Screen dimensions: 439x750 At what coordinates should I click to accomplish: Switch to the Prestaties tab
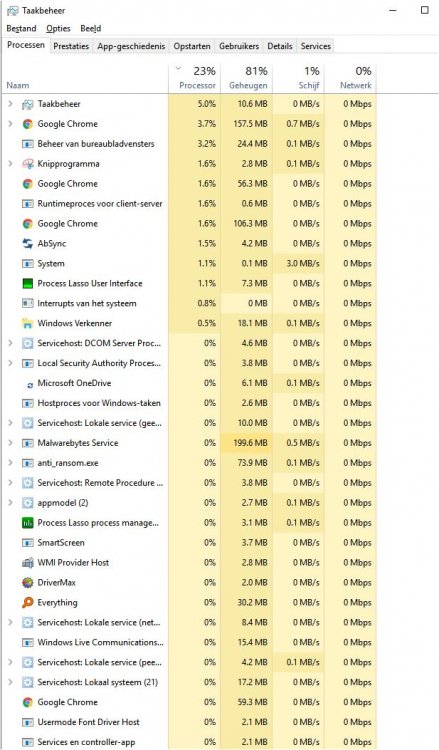(x=71, y=46)
